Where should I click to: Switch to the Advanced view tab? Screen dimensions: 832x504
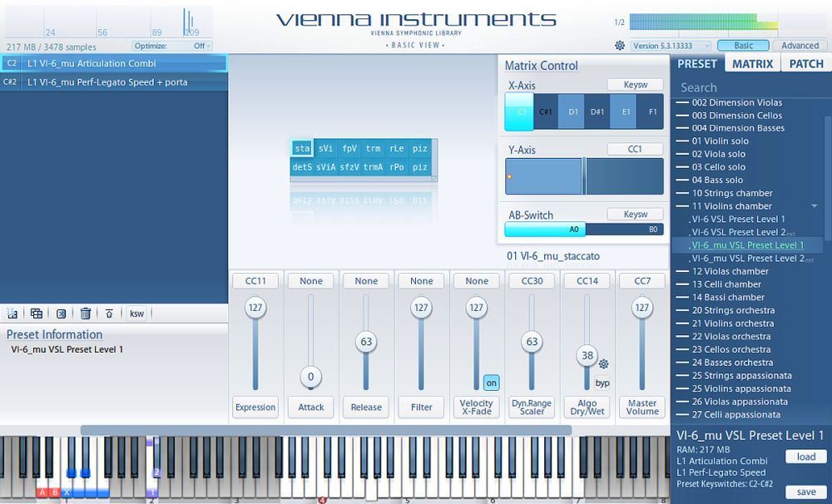tap(799, 45)
